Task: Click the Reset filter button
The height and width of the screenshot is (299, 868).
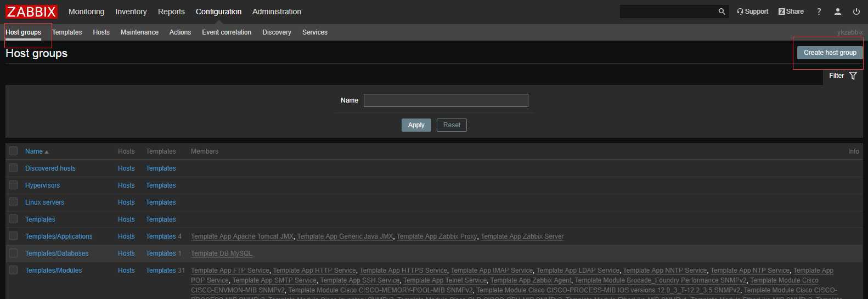Action: pos(452,125)
